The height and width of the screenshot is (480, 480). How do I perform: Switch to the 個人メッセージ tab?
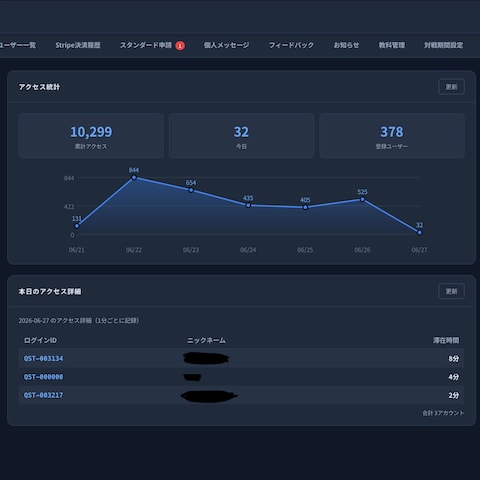point(226,45)
